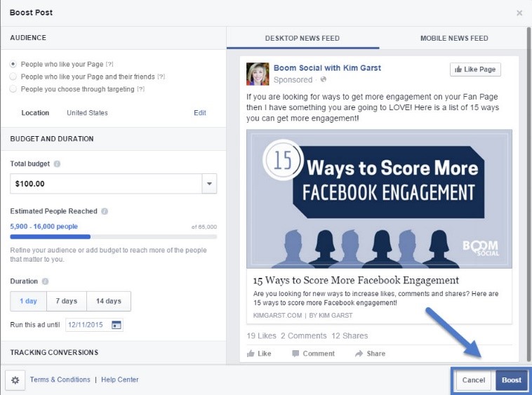This screenshot has height=395, width=532.
Task: Open help for choose through targeting option
Action: click(x=141, y=89)
